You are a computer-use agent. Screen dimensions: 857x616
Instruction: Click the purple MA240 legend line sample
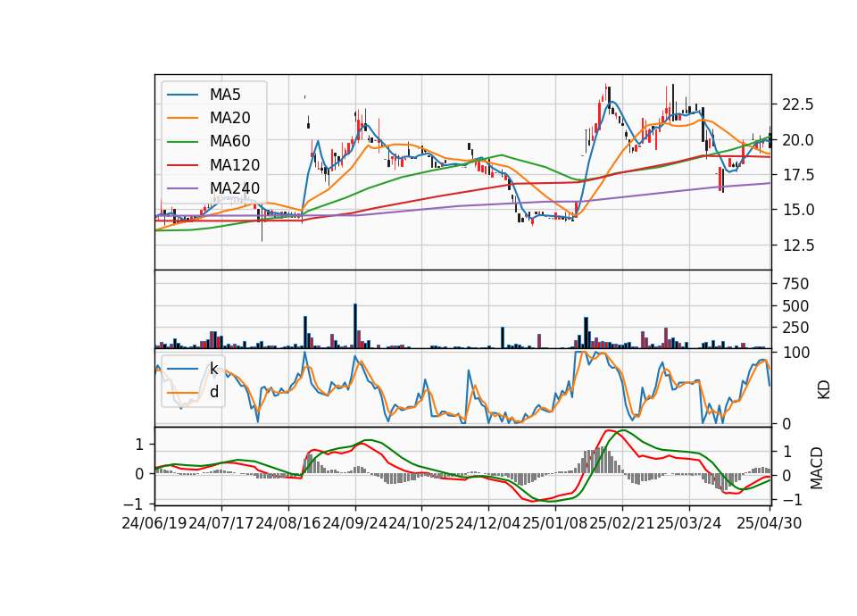[182, 188]
